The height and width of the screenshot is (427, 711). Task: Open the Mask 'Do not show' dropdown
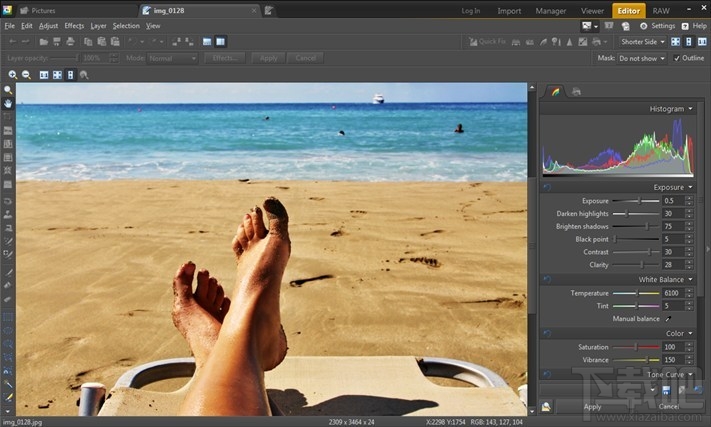[x=642, y=58]
